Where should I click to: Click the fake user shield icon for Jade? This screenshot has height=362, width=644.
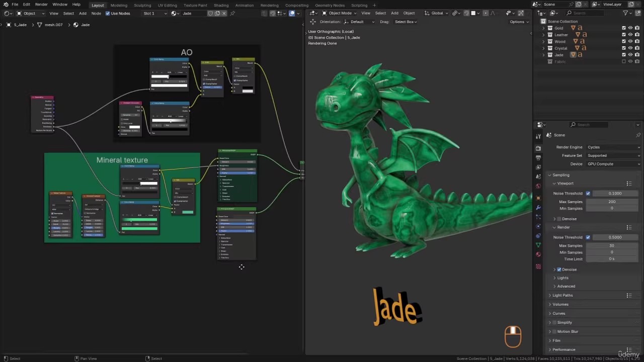pyautogui.click(x=210, y=14)
